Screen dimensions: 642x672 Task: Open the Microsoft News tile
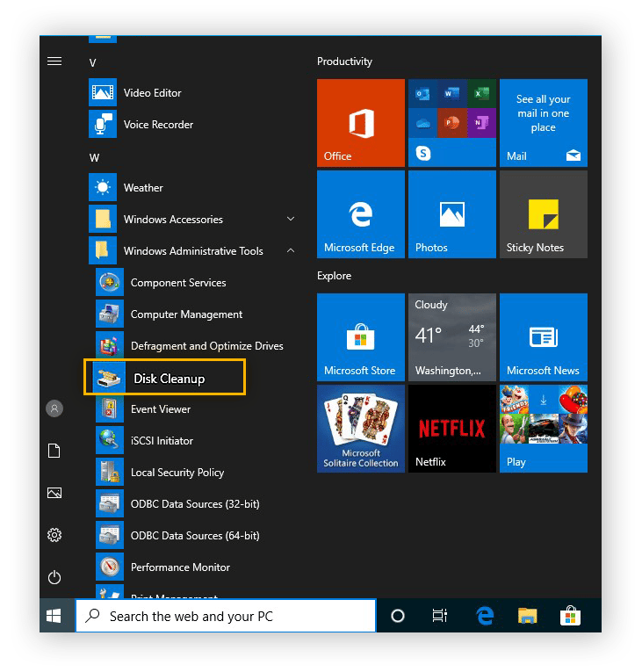pos(544,337)
